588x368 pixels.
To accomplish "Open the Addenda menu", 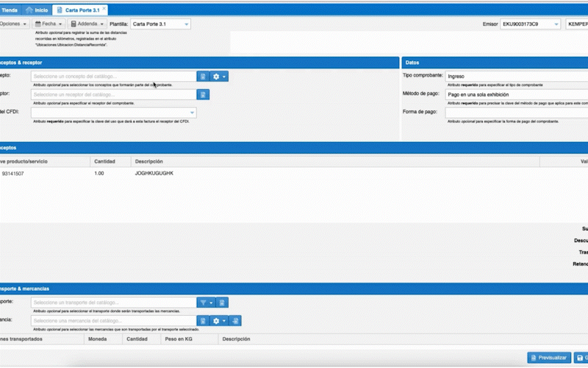I will [91, 24].
